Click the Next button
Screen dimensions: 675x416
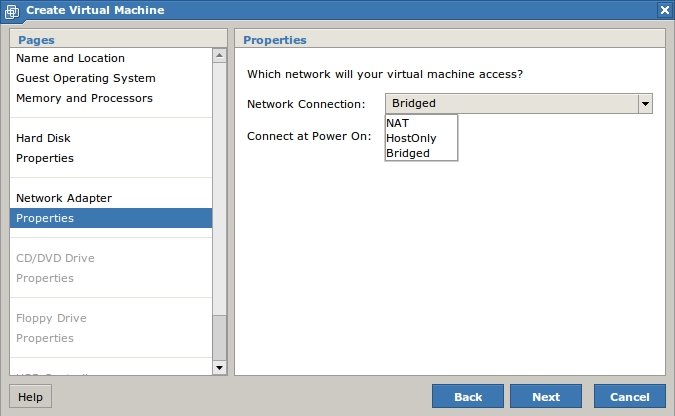click(x=546, y=397)
